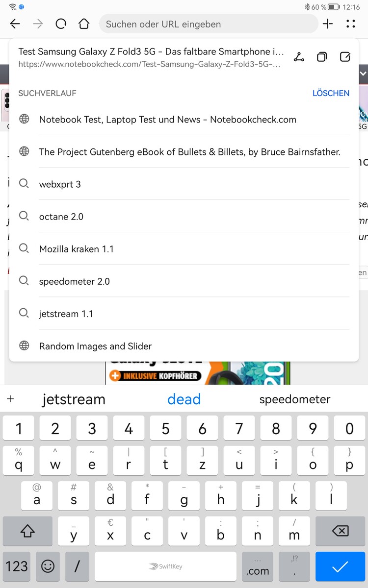The width and height of the screenshot is (368, 588).
Task: Tap magnifier icon beside 'webxprt 3'
Action: pos(24,184)
